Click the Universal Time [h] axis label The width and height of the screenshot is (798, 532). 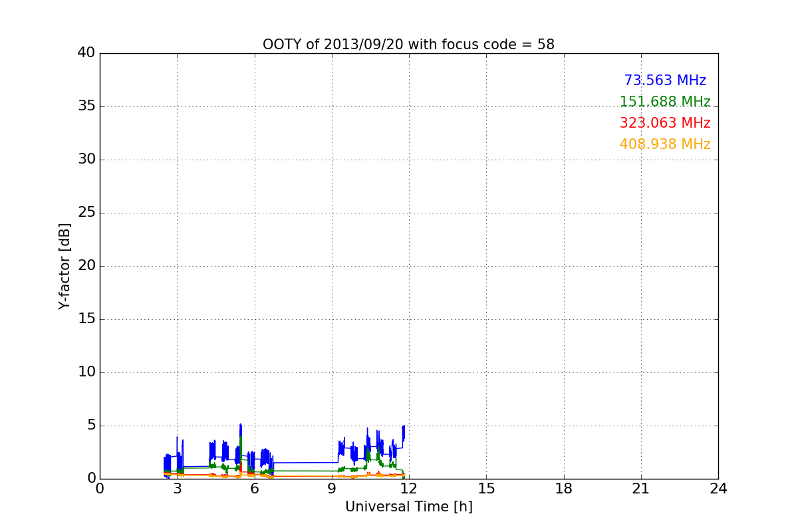408,507
